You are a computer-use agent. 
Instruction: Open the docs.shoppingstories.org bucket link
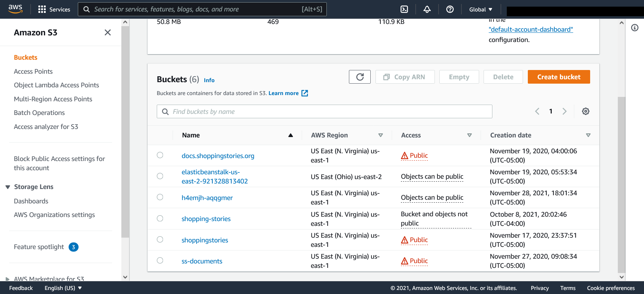click(218, 156)
